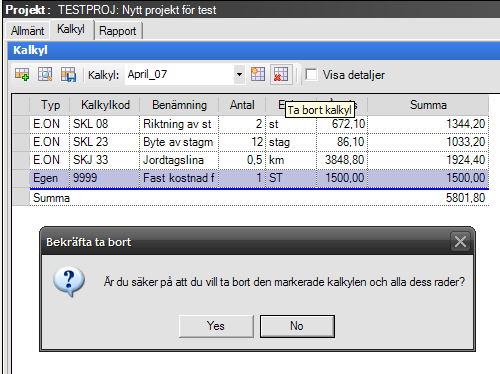Image resolution: width=500 pixels, height=374 pixels.
Task: Click the Summa label in total row
Action: 51,198
